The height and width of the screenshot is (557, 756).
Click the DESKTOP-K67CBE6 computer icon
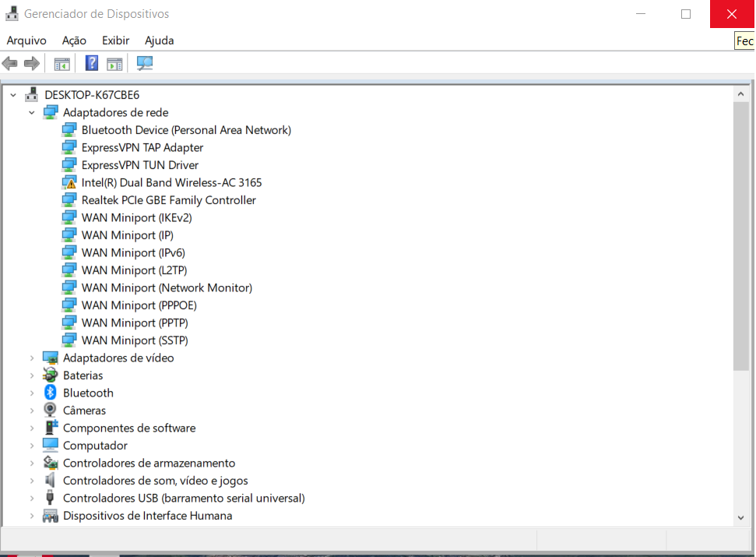(32, 94)
